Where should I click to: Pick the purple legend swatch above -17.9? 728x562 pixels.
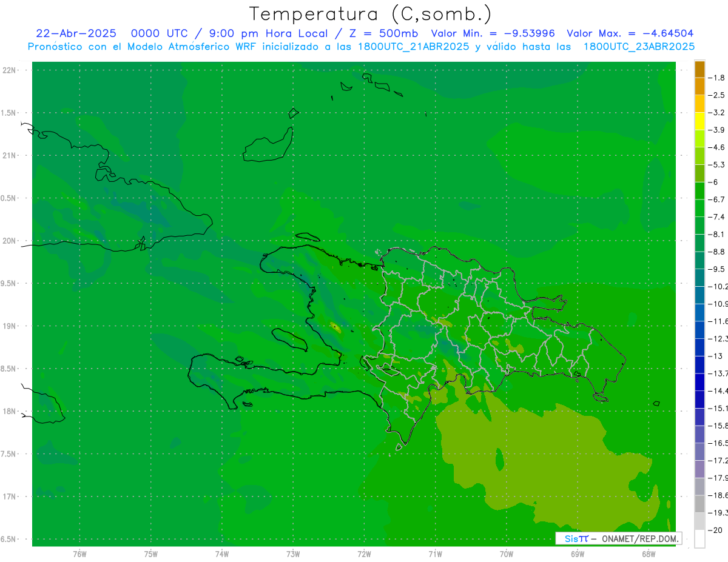coord(699,469)
